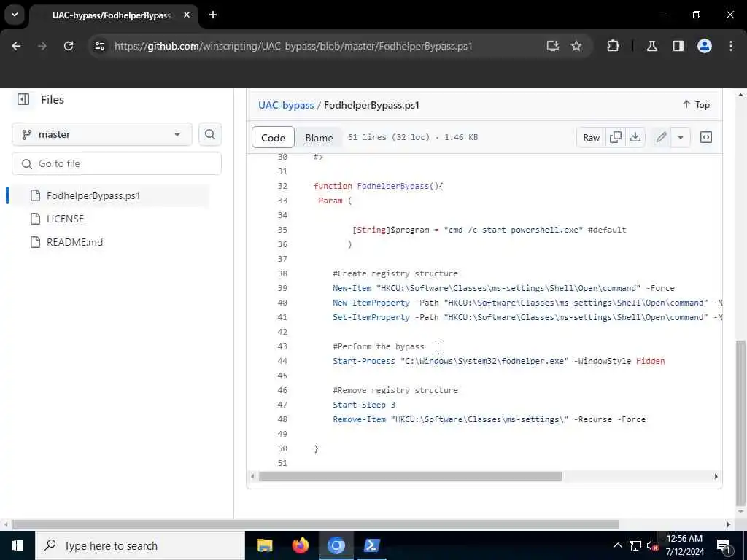
Task: Select line number 39
Action: pos(282,288)
